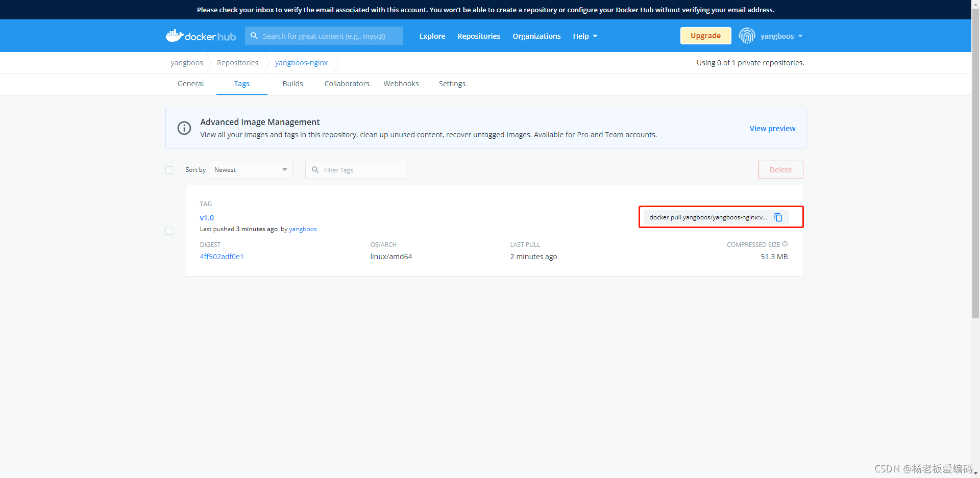Screen dimensions: 980x478
Task: Click the '2 minutes ago' last pull text
Action: [533, 257]
